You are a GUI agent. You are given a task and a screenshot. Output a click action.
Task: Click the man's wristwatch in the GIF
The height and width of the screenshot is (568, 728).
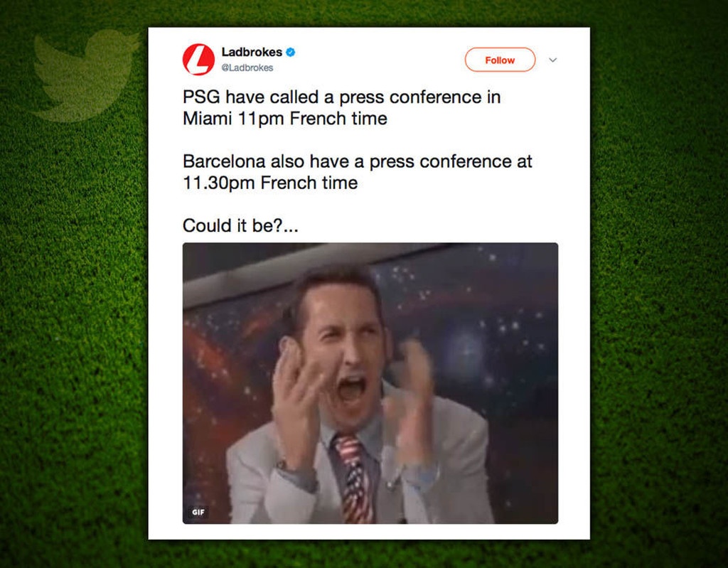[282, 464]
